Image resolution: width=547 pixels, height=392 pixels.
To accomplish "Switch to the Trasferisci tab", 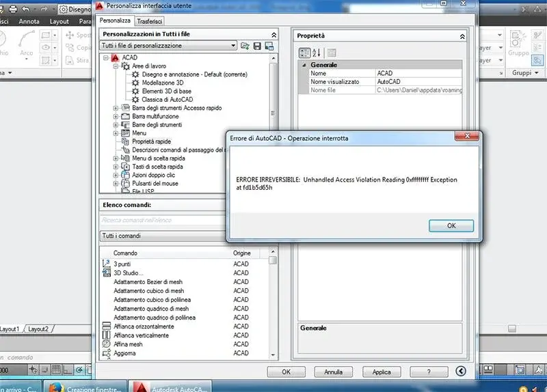I will point(149,21).
